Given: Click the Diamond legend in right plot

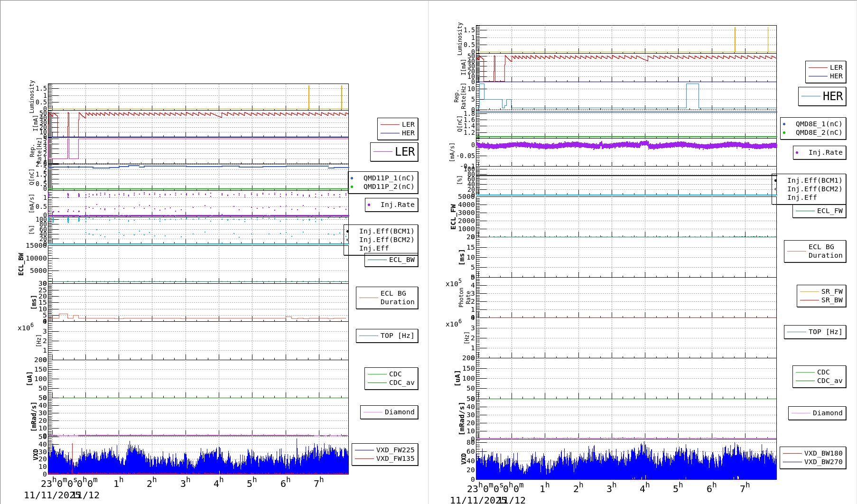Looking at the screenshot, I should (x=827, y=413).
